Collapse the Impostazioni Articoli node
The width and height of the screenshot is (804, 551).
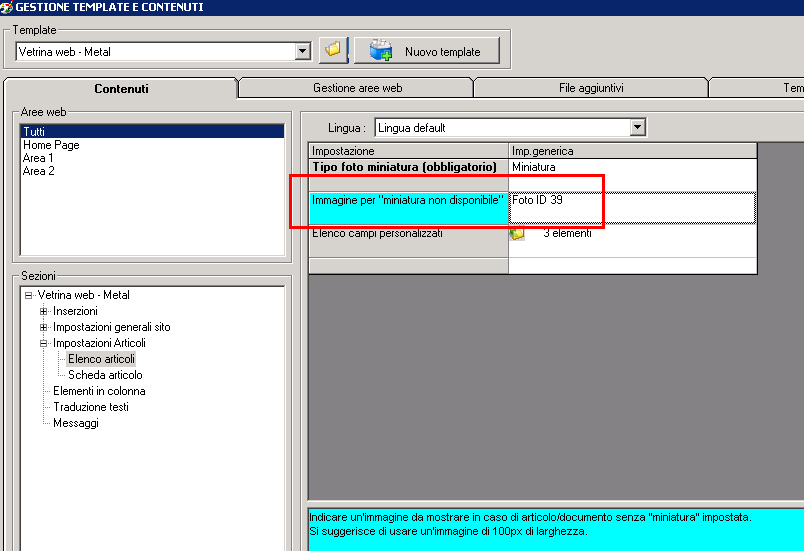[x=44, y=343]
